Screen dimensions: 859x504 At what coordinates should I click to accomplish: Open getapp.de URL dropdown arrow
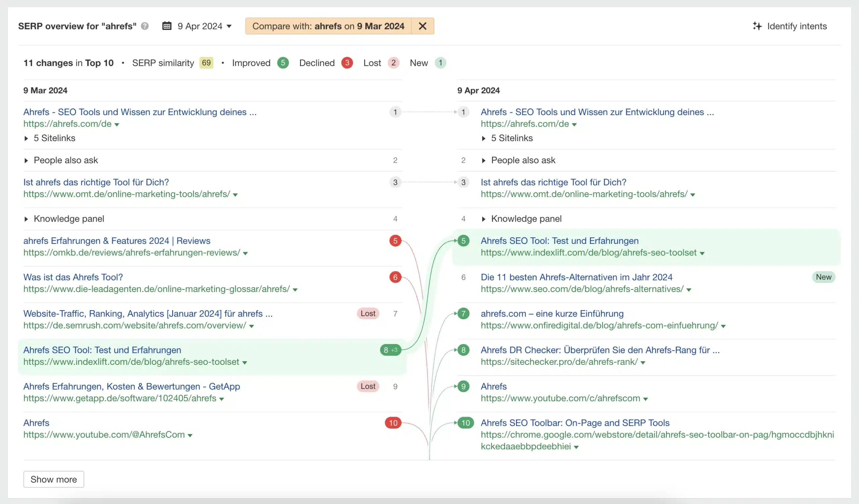(221, 399)
